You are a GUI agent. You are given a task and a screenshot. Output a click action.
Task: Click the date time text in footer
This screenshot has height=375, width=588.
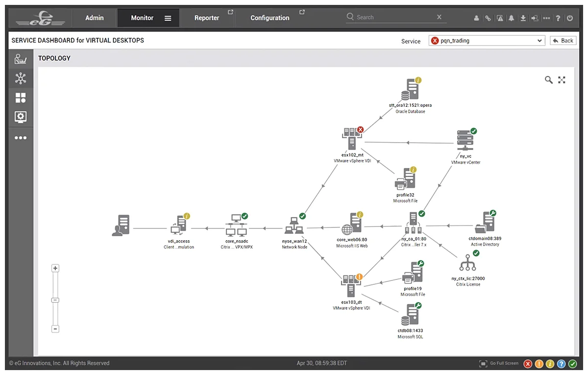point(322,363)
